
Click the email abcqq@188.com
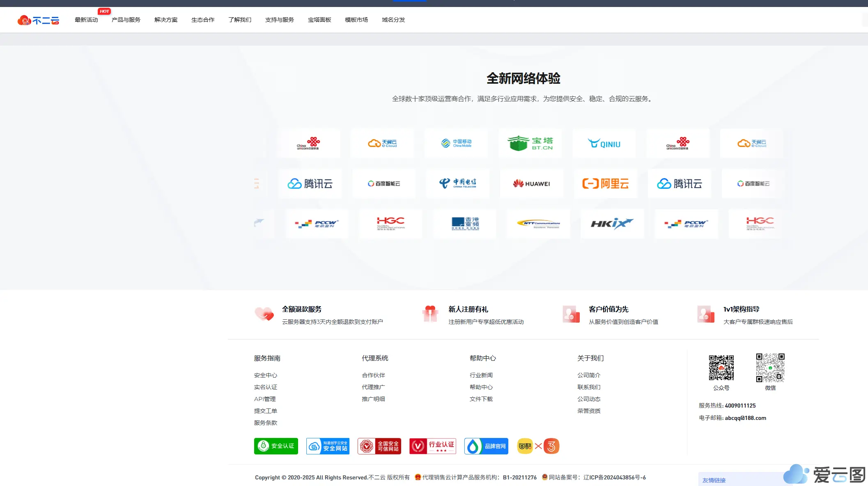pyautogui.click(x=746, y=418)
